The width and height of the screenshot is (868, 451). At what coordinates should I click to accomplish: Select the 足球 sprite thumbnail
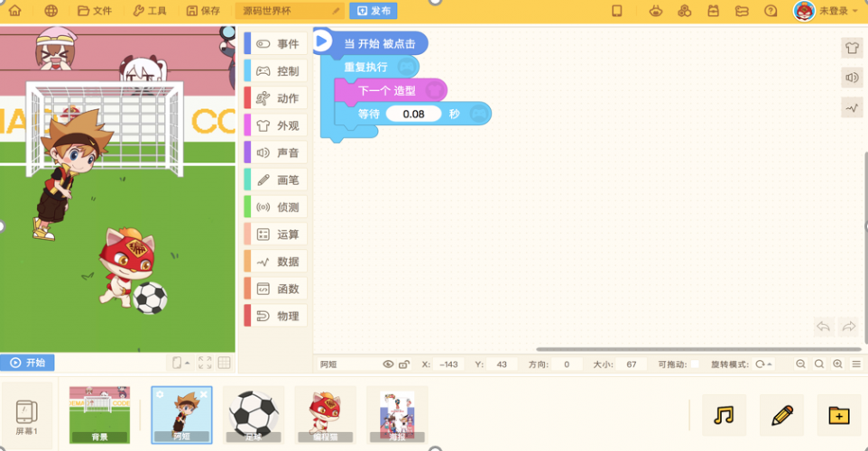click(254, 415)
